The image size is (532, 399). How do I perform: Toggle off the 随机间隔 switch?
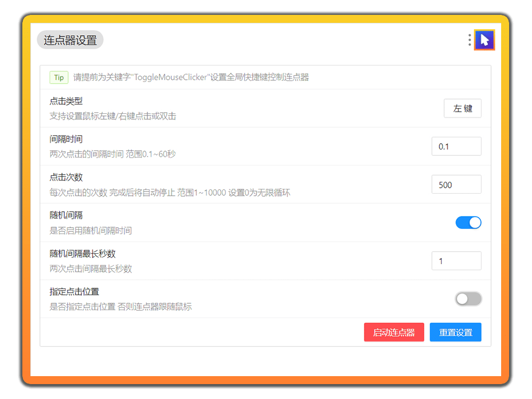468,222
